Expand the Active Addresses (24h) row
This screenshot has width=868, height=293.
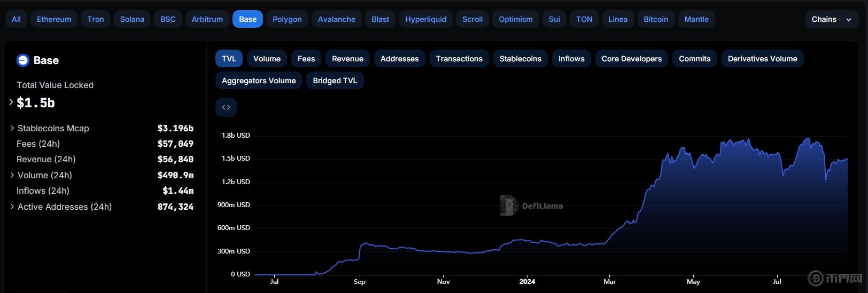click(x=12, y=207)
